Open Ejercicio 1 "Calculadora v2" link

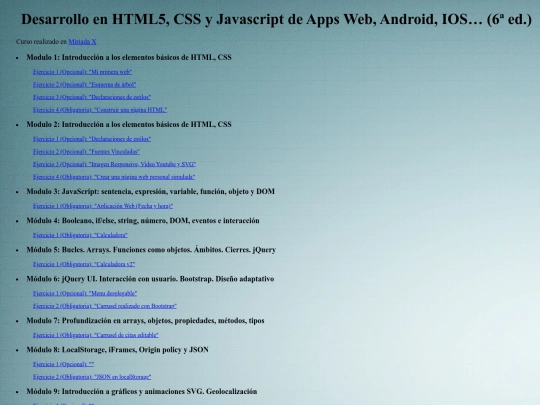[x=84, y=264]
